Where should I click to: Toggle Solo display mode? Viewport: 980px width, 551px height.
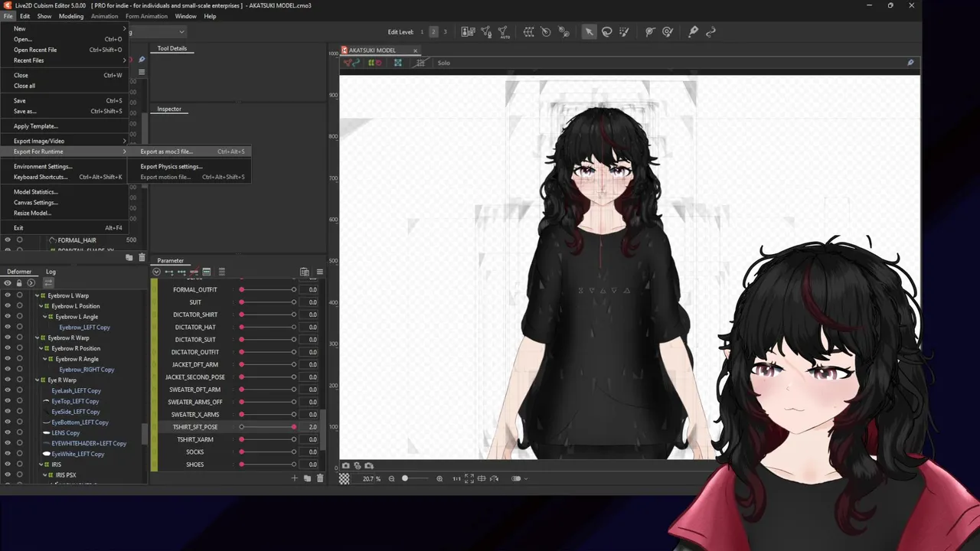point(444,63)
